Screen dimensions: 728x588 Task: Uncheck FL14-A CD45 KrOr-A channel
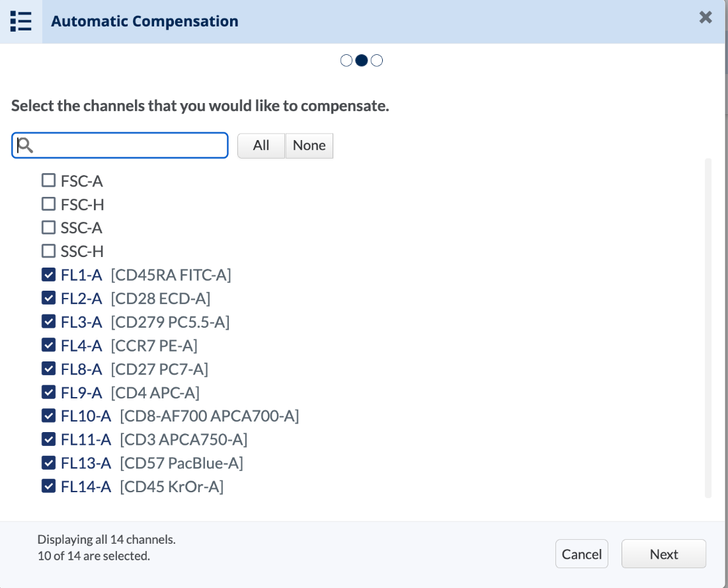(49, 486)
